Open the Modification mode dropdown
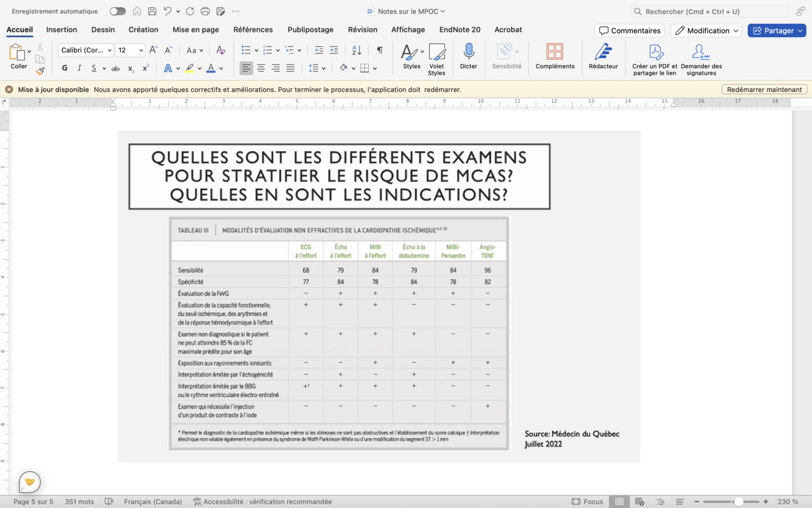This screenshot has width=812, height=508. pos(707,30)
